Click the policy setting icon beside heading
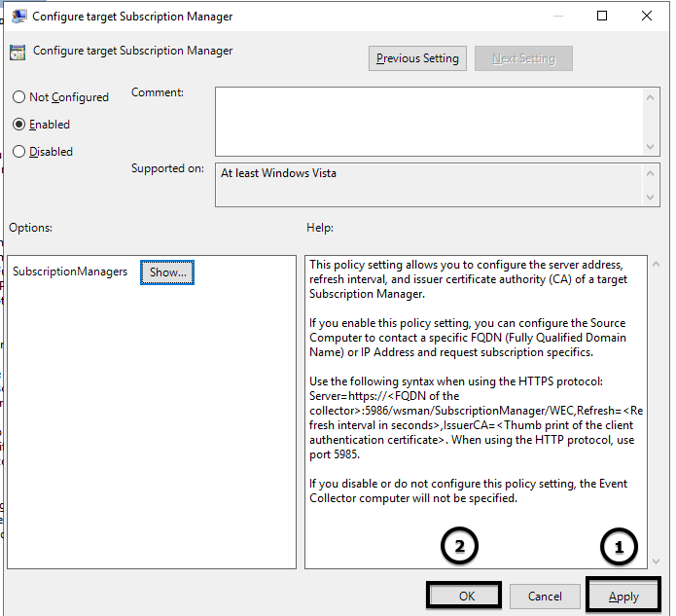 18,53
